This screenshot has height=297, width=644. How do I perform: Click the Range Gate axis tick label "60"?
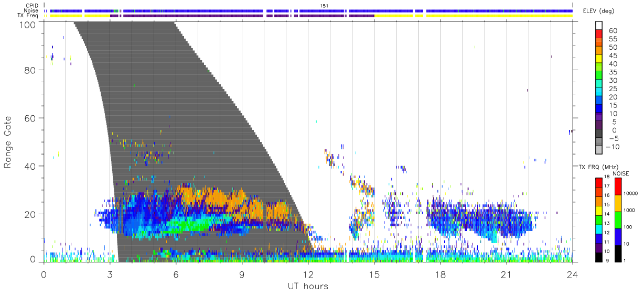[31, 118]
